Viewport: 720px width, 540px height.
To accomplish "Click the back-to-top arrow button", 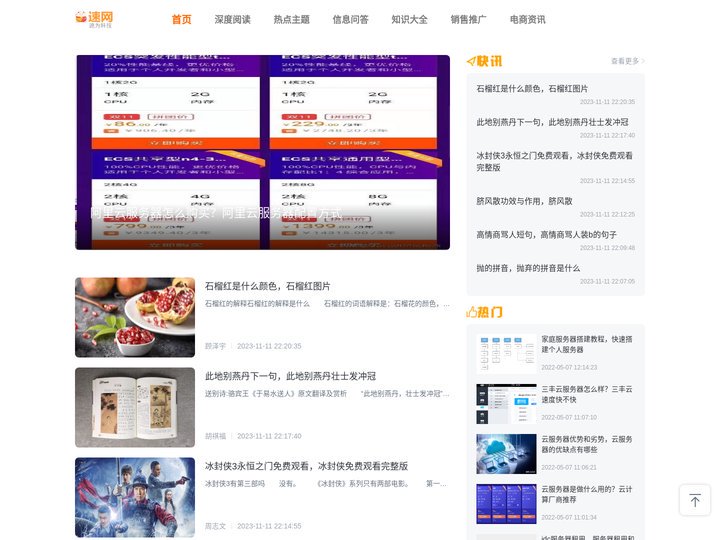I will pos(695,500).
